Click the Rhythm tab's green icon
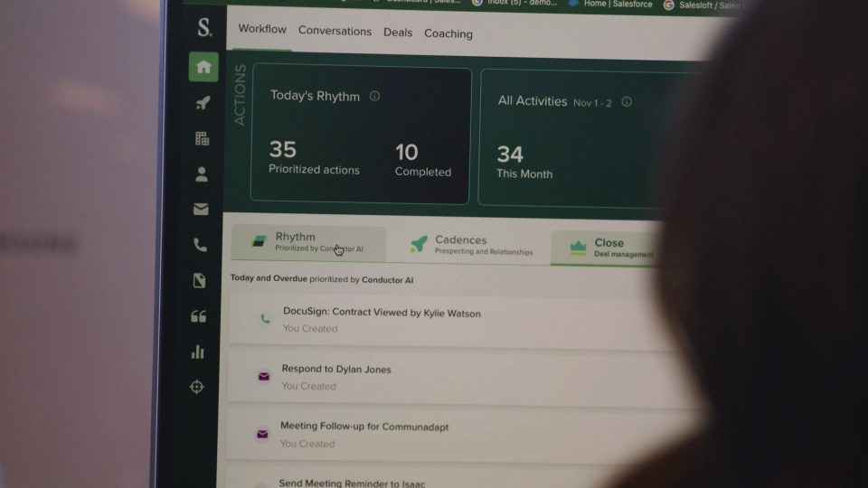868x488 pixels. point(259,242)
